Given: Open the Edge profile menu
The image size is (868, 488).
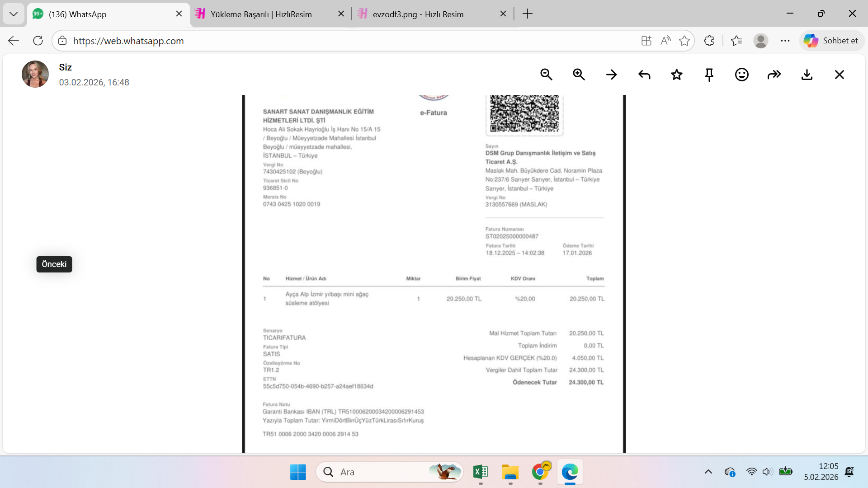Looking at the screenshot, I should click(x=761, y=41).
